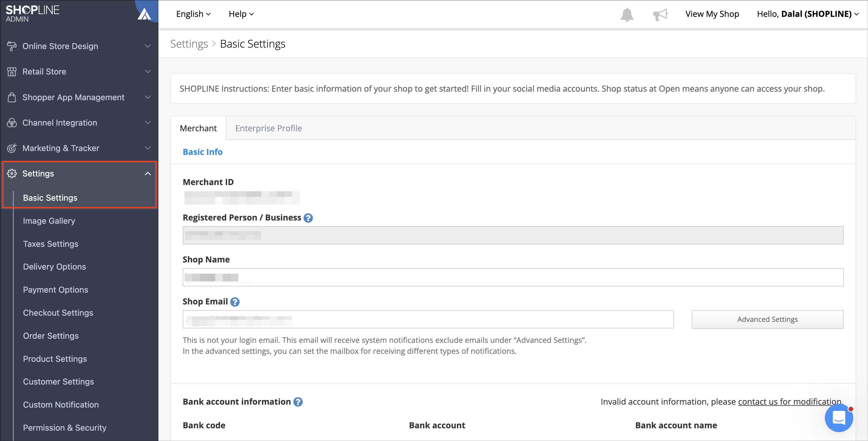This screenshot has width=868, height=441.
Task: Open the notifications bell
Action: point(627,14)
